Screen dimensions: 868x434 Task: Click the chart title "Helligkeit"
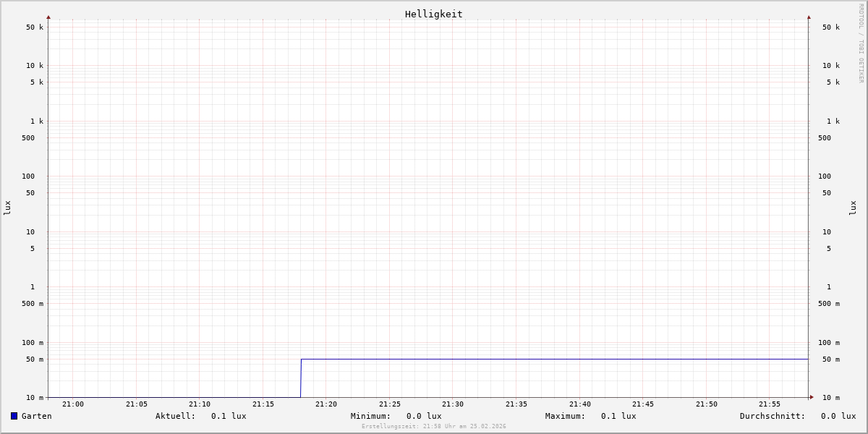click(x=433, y=14)
